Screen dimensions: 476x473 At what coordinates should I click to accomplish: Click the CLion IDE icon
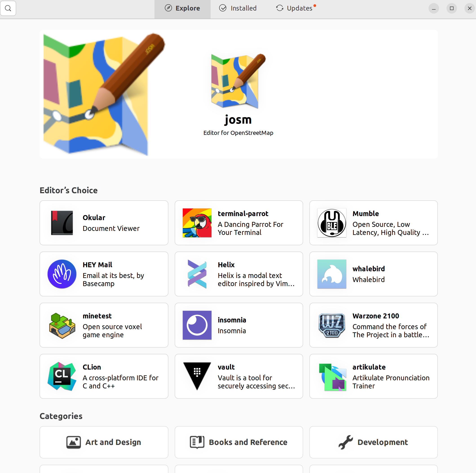click(x=62, y=376)
